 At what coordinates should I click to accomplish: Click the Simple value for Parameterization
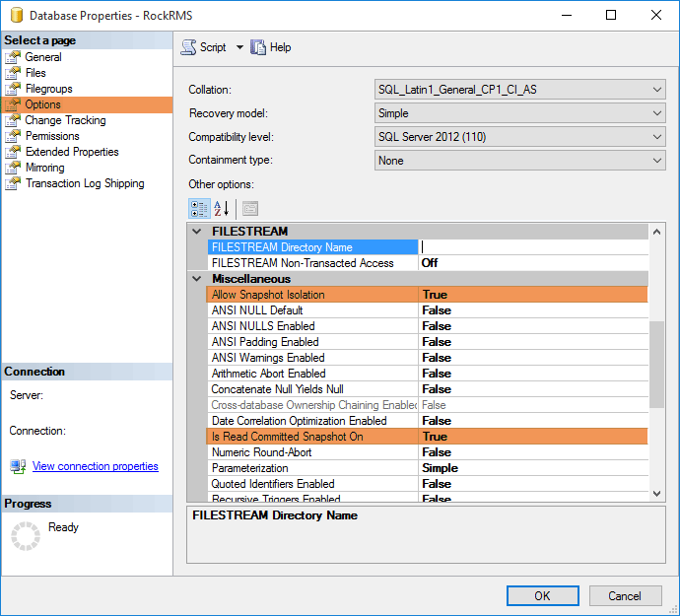tap(440, 468)
